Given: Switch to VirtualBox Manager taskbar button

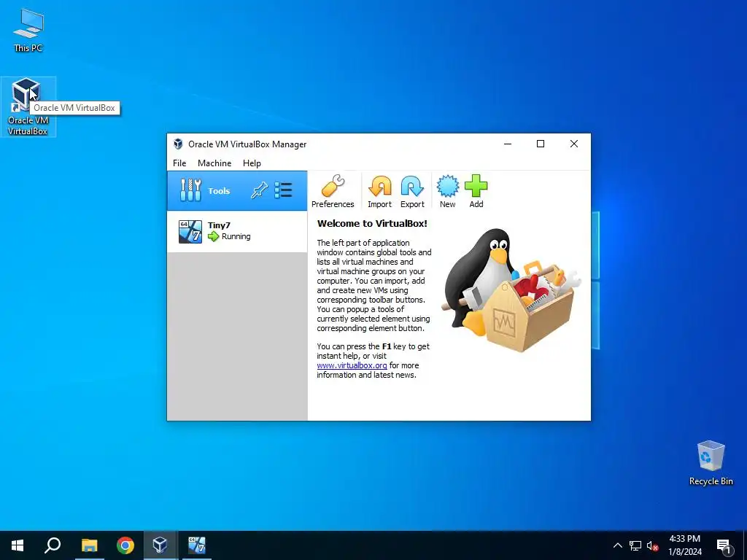Looking at the screenshot, I should coord(160,545).
